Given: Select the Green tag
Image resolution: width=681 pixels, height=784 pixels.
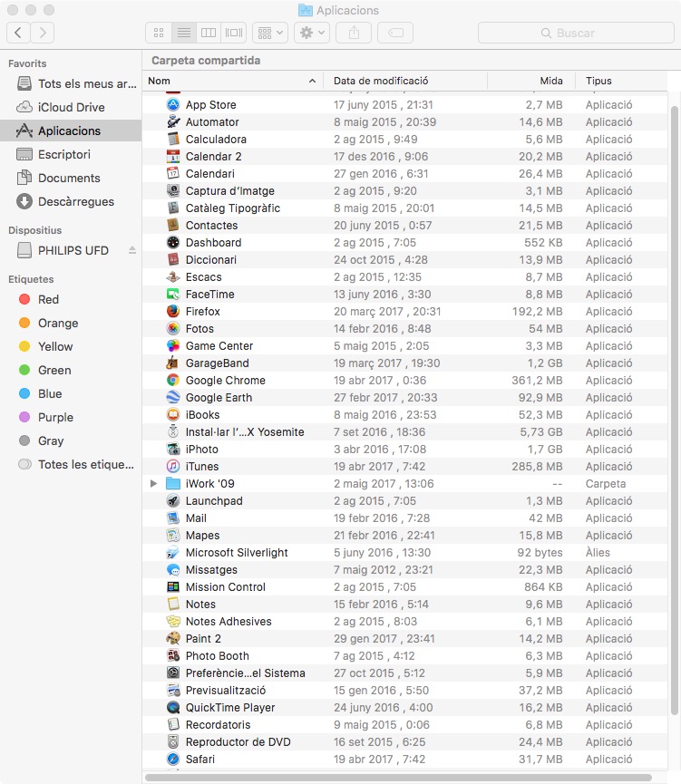Looking at the screenshot, I should pos(71,370).
